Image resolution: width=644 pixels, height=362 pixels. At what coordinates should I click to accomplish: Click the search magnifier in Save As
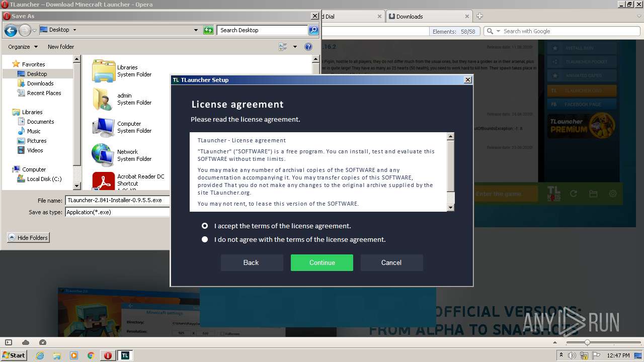tap(313, 30)
